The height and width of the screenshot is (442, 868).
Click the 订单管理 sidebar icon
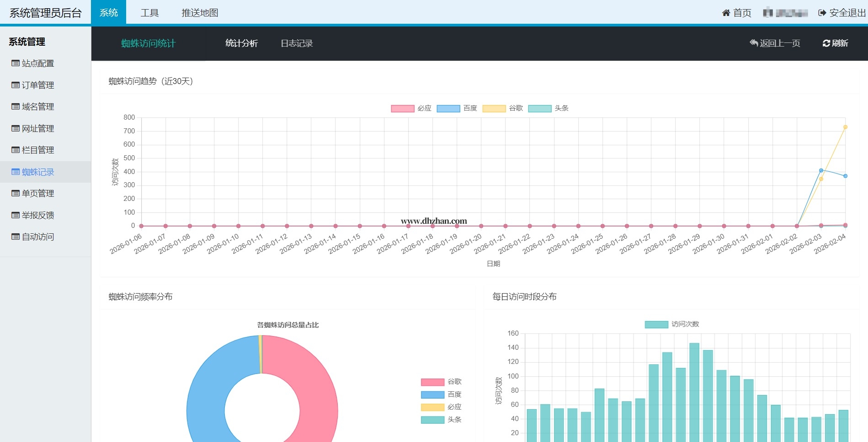pos(16,85)
